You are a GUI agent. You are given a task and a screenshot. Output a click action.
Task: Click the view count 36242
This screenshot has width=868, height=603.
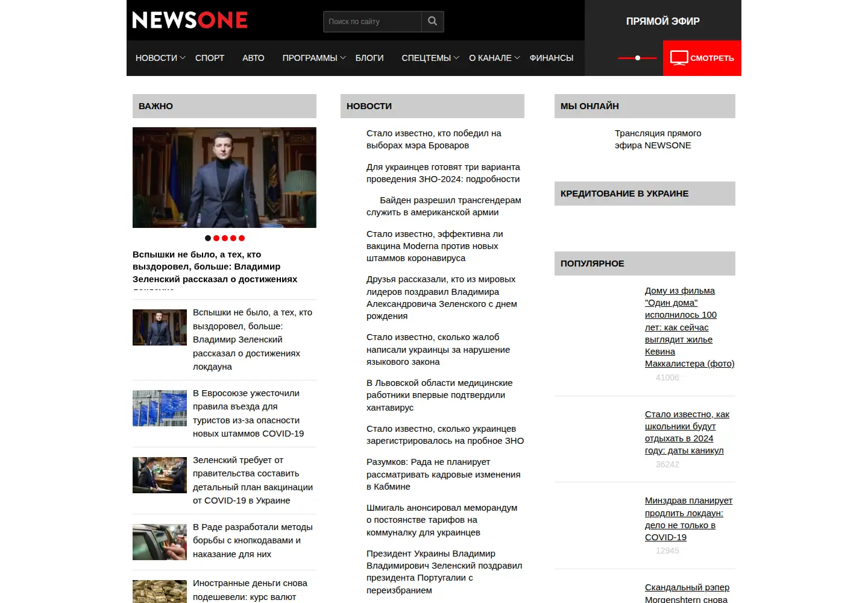pyautogui.click(x=667, y=464)
